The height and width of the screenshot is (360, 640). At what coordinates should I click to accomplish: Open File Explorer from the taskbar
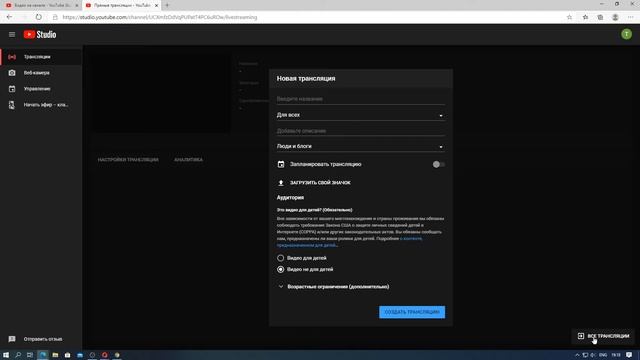tap(55, 355)
